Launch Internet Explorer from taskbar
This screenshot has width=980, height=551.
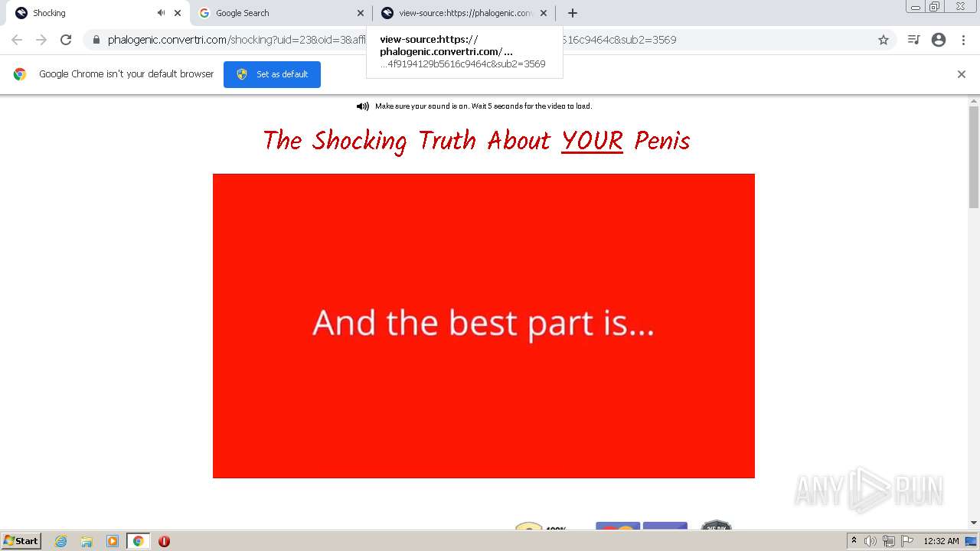(x=60, y=541)
